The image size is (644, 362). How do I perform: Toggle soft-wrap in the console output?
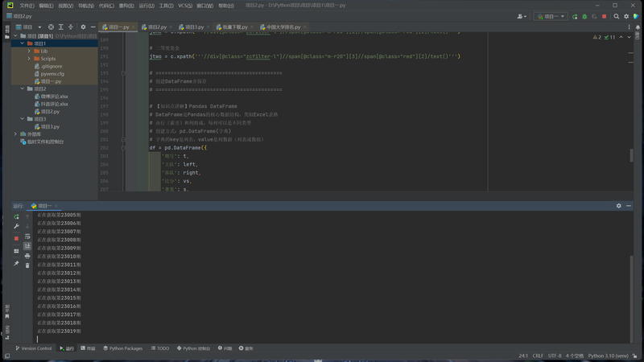pos(27,237)
